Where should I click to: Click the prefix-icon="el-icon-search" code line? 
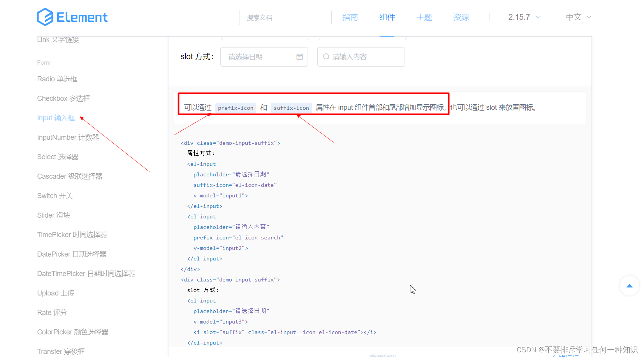(238, 237)
